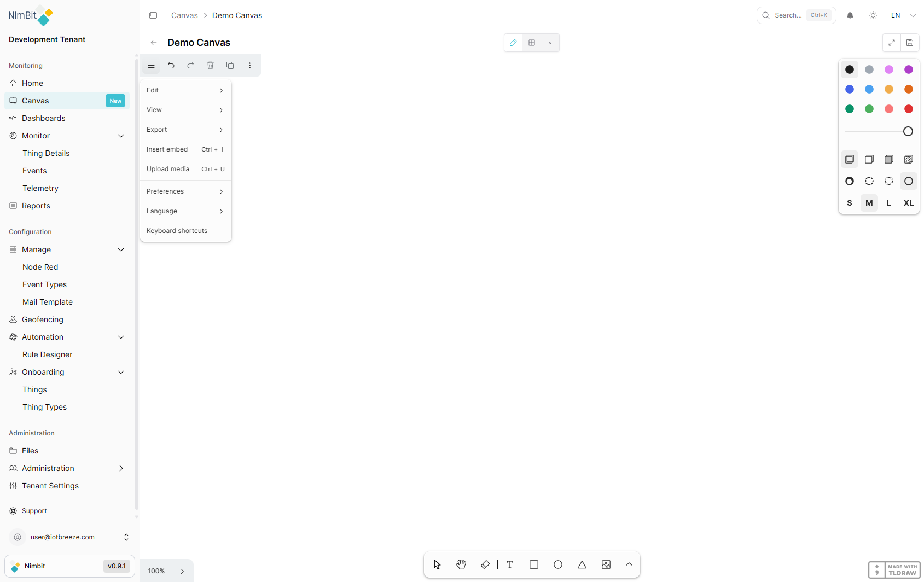Open the Rule Designer page
This screenshot has width=924, height=582.
coord(47,354)
